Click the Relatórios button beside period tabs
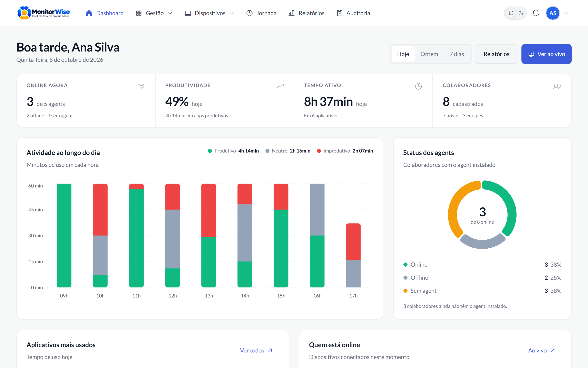Image resolution: width=588 pixels, height=368 pixels. point(496,54)
